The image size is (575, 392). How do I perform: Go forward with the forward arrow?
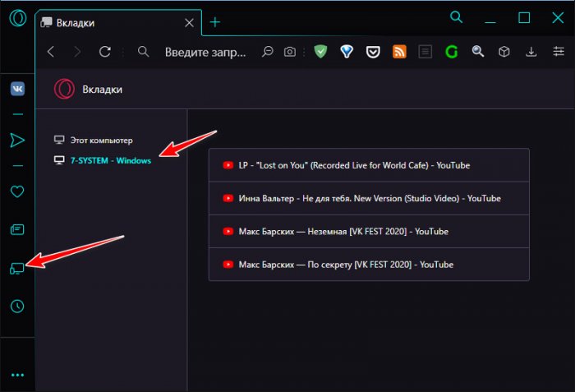pyautogui.click(x=77, y=52)
